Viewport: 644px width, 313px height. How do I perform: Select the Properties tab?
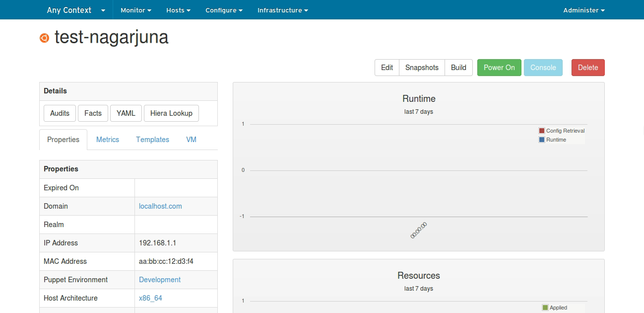(x=63, y=140)
